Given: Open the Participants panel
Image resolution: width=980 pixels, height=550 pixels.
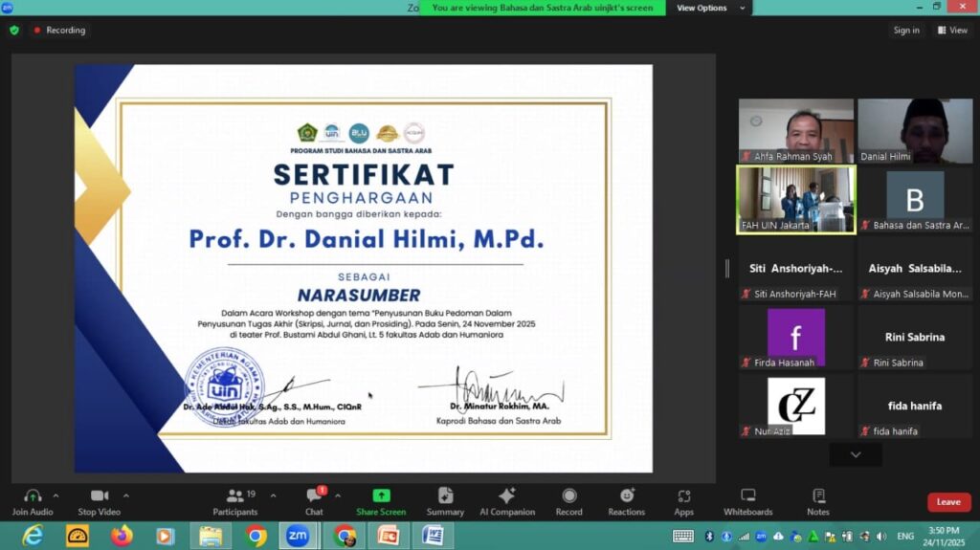Looking at the screenshot, I should pos(234,495).
